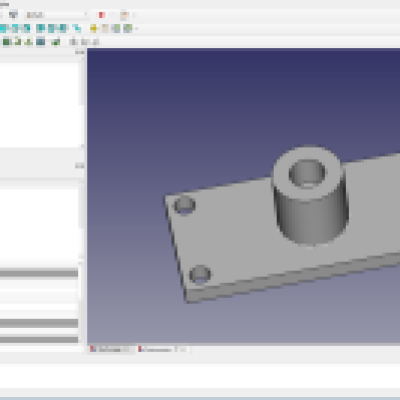Click the first green icon after beige icon
The image size is (400, 400).
tap(116, 28)
